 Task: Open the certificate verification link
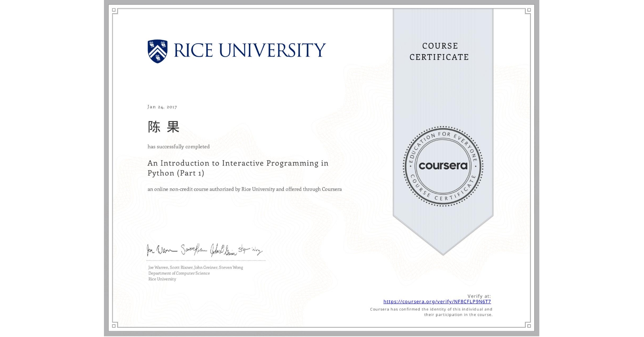pyautogui.click(x=437, y=301)
